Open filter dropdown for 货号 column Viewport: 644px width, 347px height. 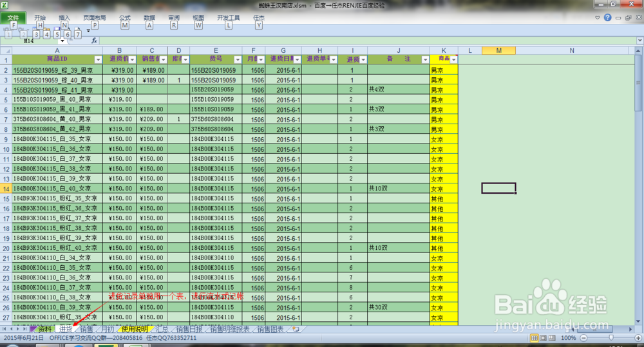(x=238, y=60)
